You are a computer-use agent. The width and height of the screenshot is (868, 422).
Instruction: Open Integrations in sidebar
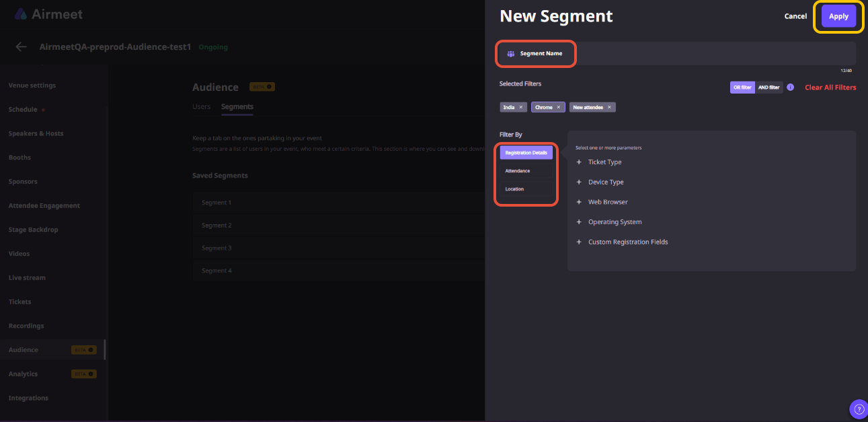(28, 398)
